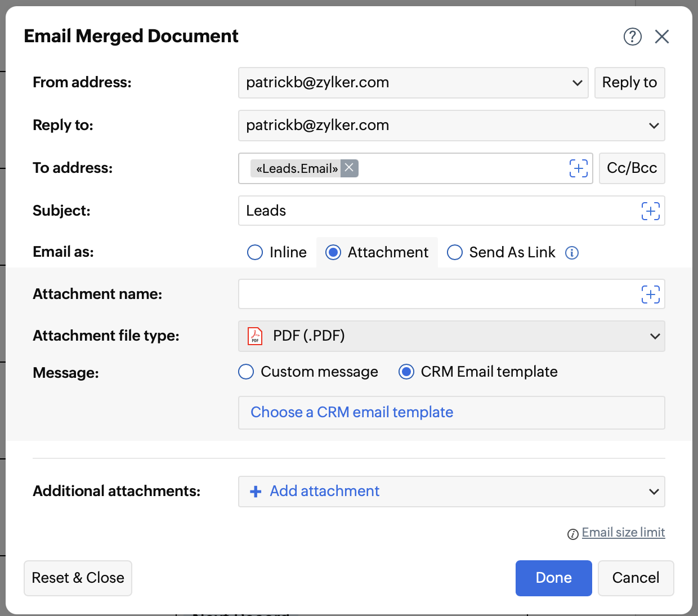This screenshot has height=616, width=698.
Task: Select the Inline email option
Action: [255, 252]
